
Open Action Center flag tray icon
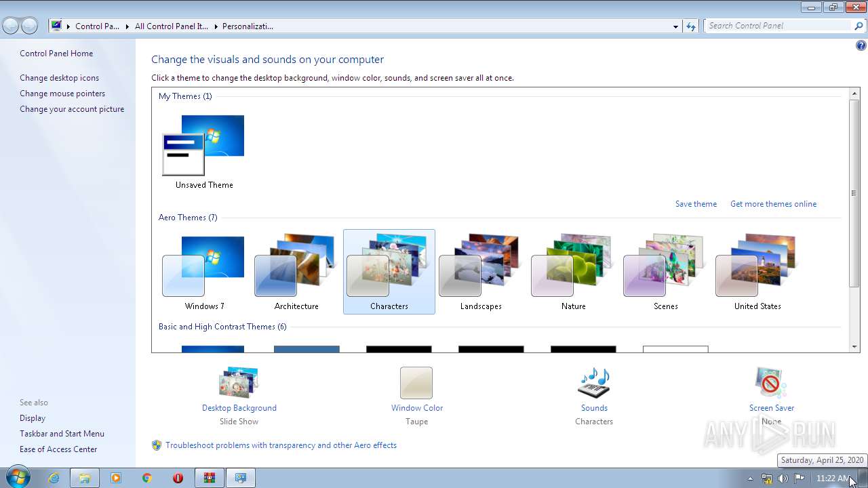point(800,479)
